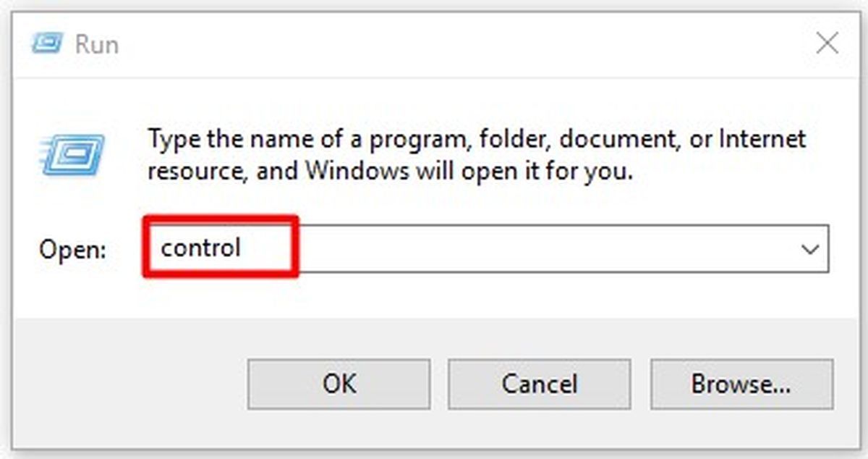Click the red highlight border around control
This screenshot has height=459, width=868.
pos(221,217)
